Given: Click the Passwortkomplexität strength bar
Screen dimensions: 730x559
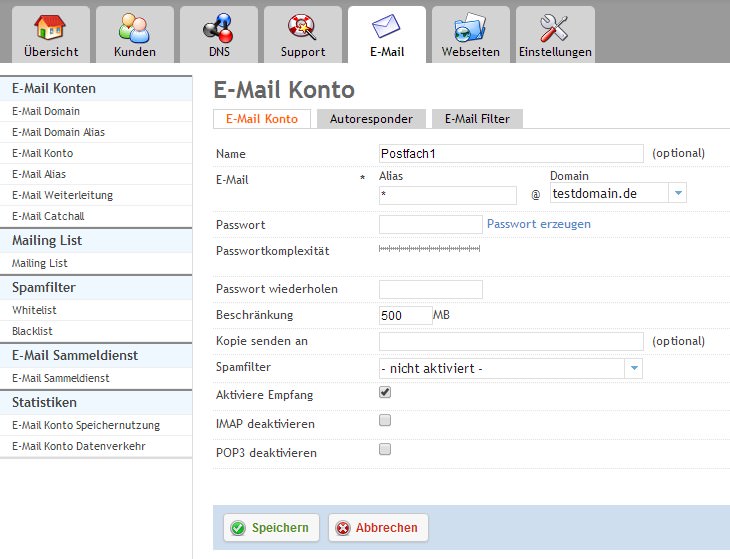Looking at the screenshot, I should 429,248.
